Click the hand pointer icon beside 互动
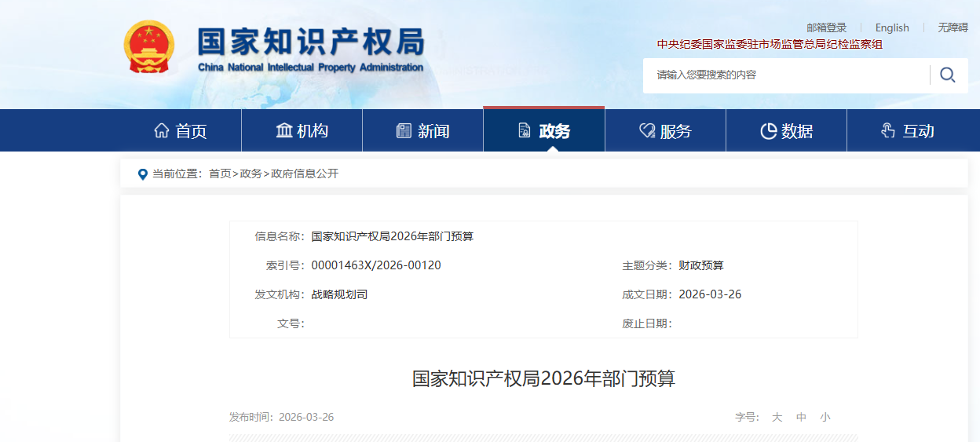The image size is (980, 442). (888, 130)
